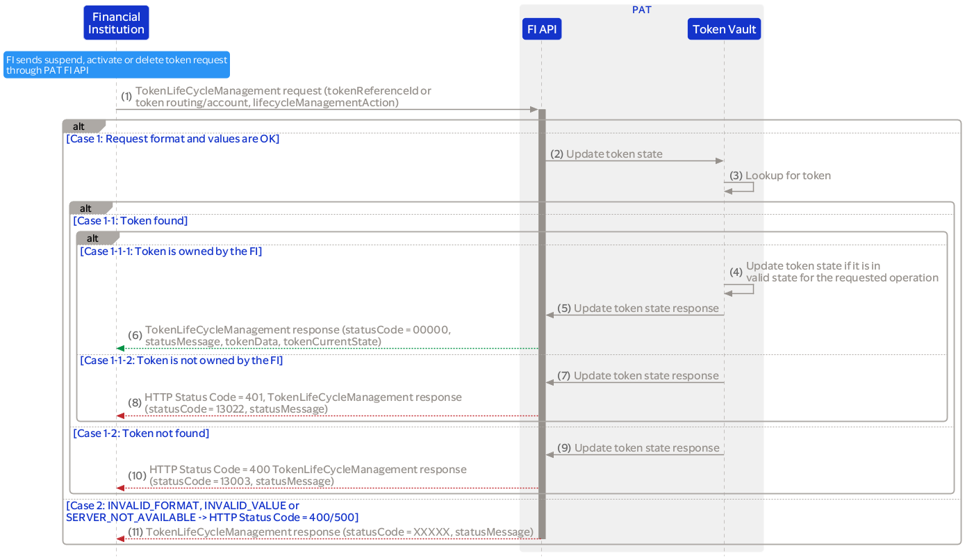The image size is (965, 560).
Task: Click message (1) TokenLifeCycleManagement request label
Action: click(x=283, y=97)
